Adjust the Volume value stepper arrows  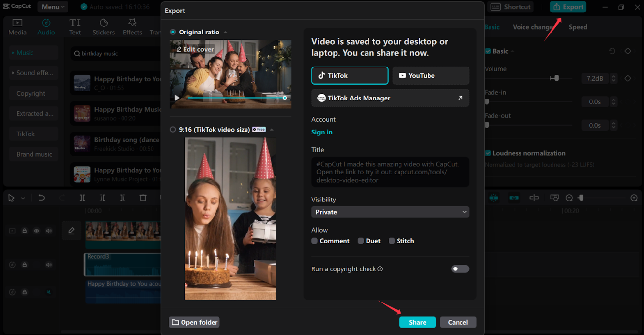point(613,78)
